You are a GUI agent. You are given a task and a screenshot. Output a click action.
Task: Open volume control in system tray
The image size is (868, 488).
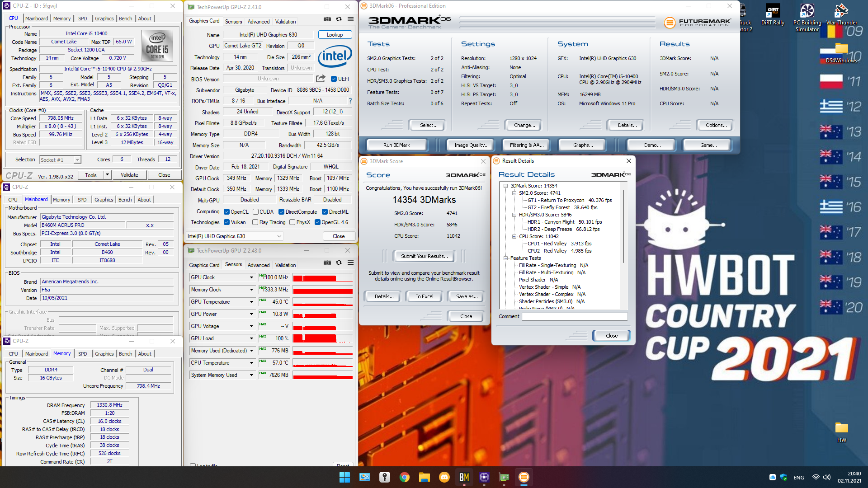[x=827, y=477]
